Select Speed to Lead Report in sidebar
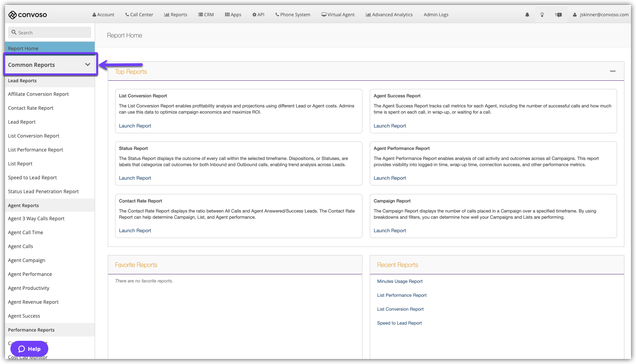This screenshot has height=364, width=636. click(32, 178)
